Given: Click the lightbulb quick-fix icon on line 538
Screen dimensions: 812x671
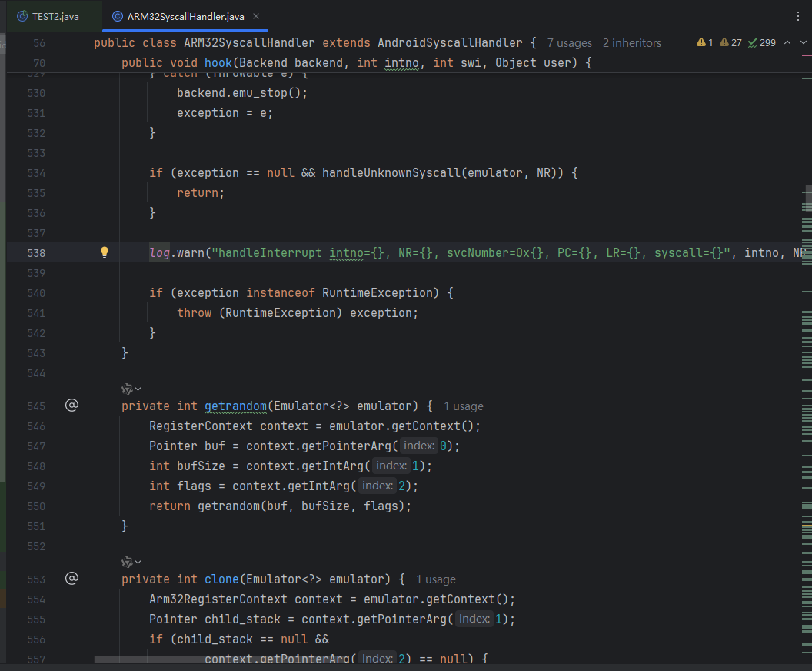Looking at the screenshot, I should pos(105,252).
